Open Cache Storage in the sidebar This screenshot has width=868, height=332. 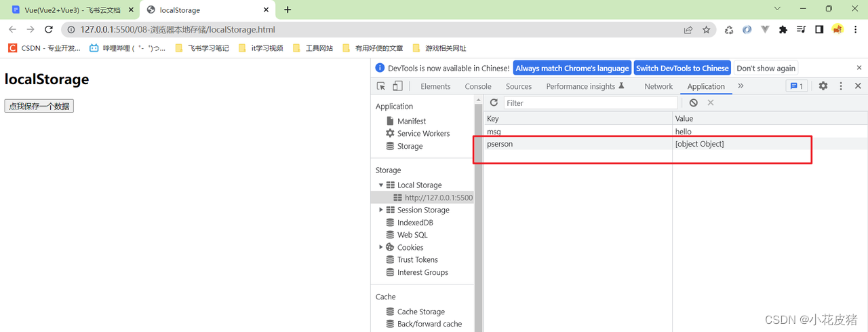(421, 312)
